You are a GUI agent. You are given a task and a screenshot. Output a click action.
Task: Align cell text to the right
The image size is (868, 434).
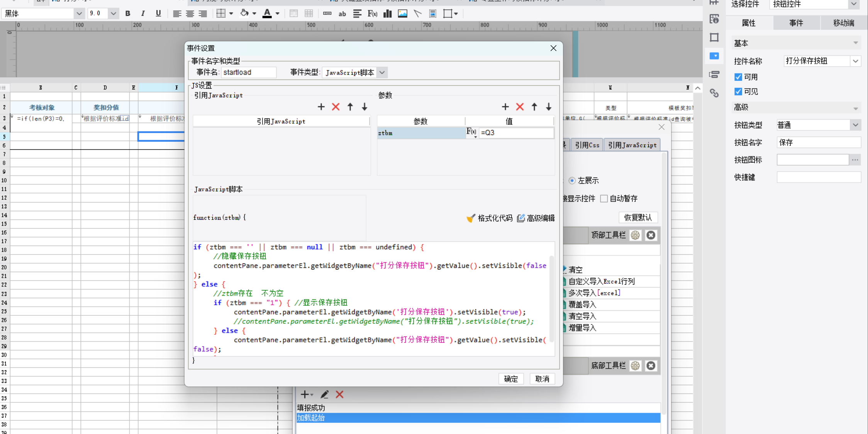[x=203, y=14]
